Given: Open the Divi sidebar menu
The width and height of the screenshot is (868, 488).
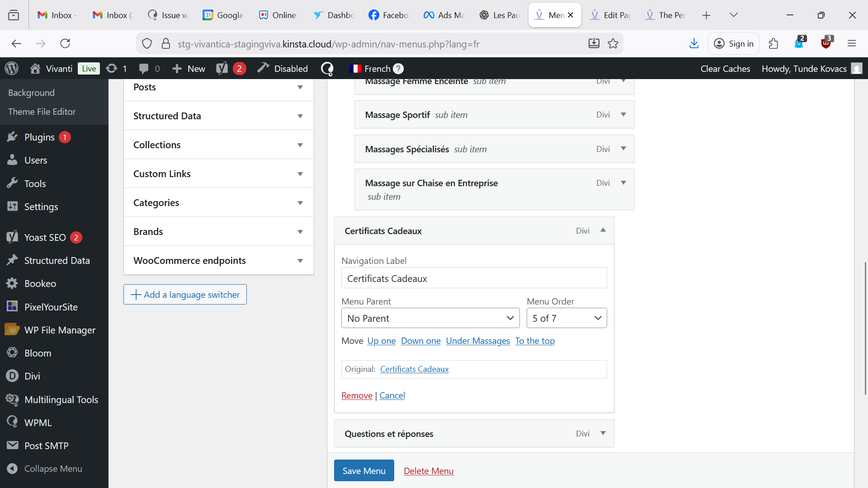Looking at the screenshot, I should (32, 376).
